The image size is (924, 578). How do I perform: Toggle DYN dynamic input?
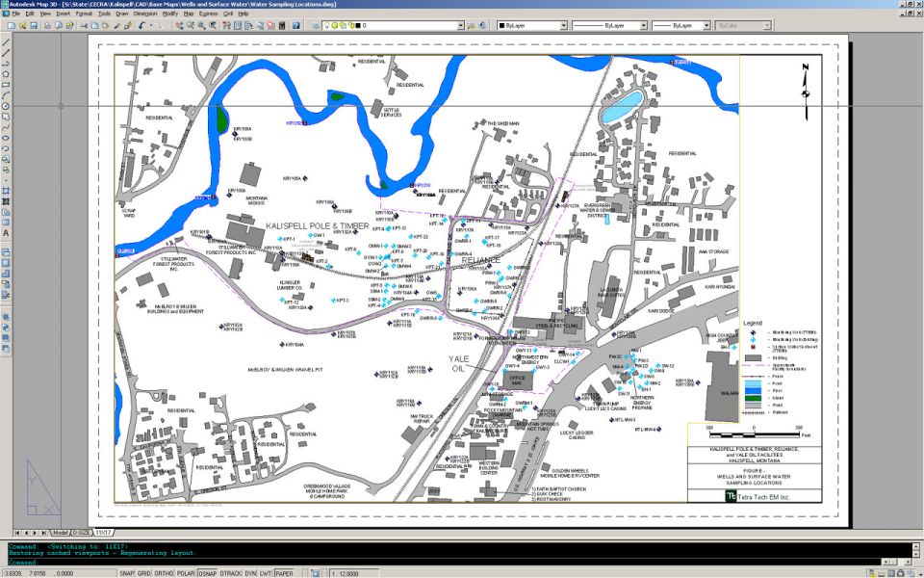click(250, 573)
